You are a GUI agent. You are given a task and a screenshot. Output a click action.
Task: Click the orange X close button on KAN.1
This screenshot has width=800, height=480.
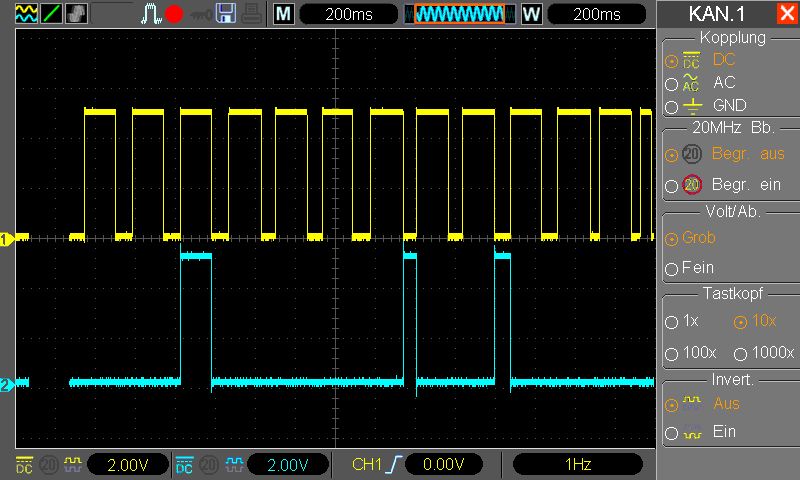click(786, 14)
